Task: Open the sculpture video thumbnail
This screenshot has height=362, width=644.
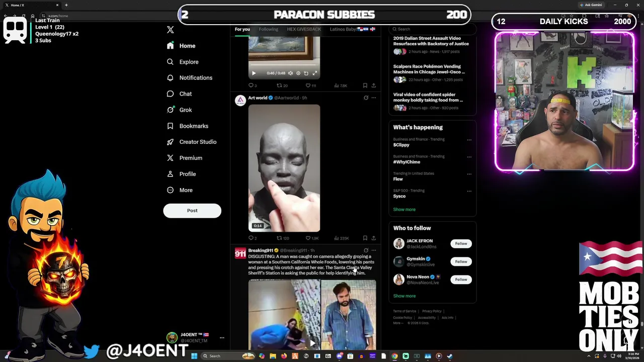Action: [284, 168]
